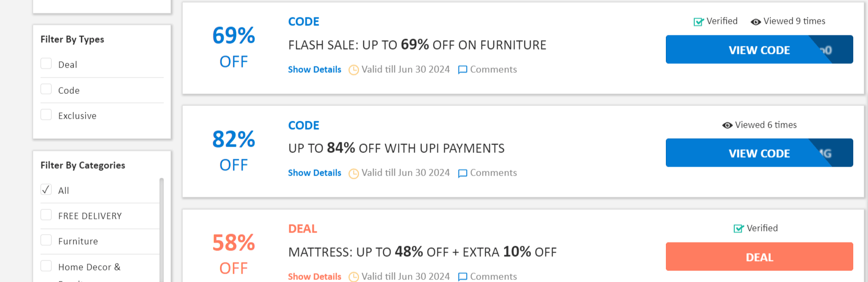Click comments bubble icon on UPI payments offer
Viewport: 868px width, 282px height.
[463, 173]
